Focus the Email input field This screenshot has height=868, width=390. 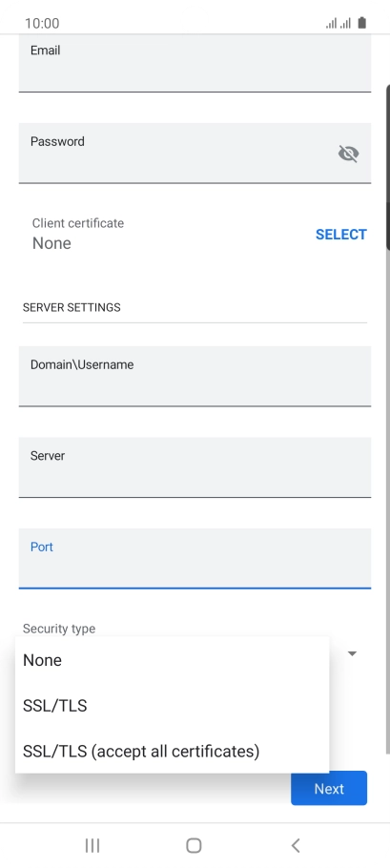coord(195,64)
